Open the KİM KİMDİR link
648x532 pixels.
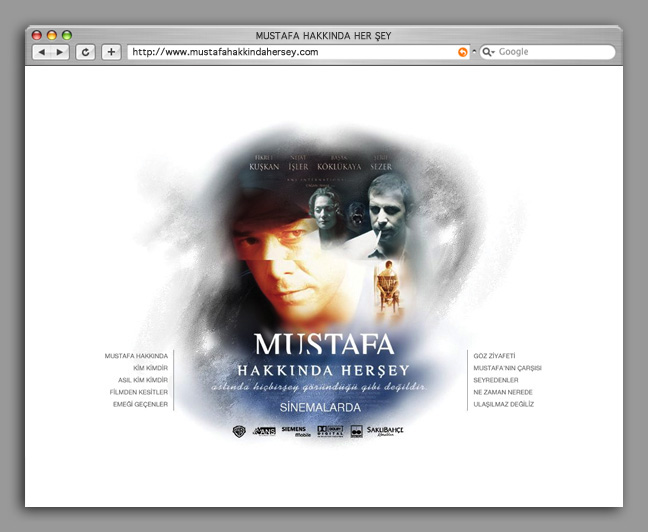[x=150, y=368]
